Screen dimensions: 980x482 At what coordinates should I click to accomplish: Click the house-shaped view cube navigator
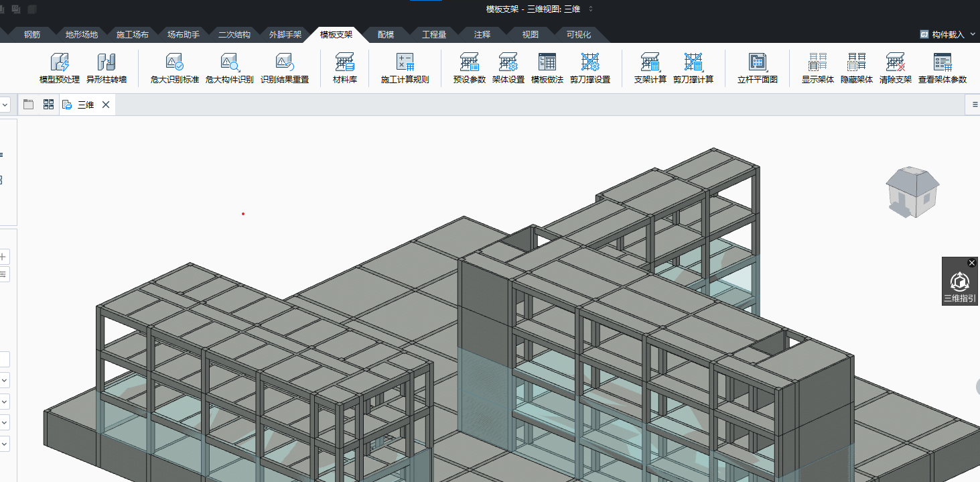tap(912, 191)
